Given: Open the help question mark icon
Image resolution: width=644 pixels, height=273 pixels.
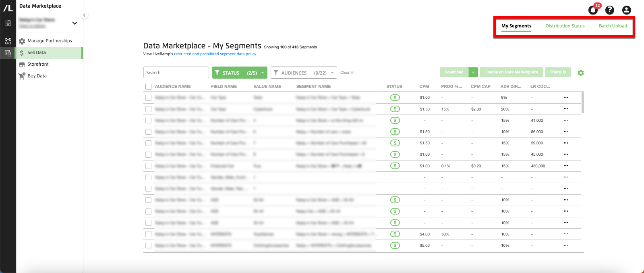Looking at the screenshot, I should (x=610, y=10).
